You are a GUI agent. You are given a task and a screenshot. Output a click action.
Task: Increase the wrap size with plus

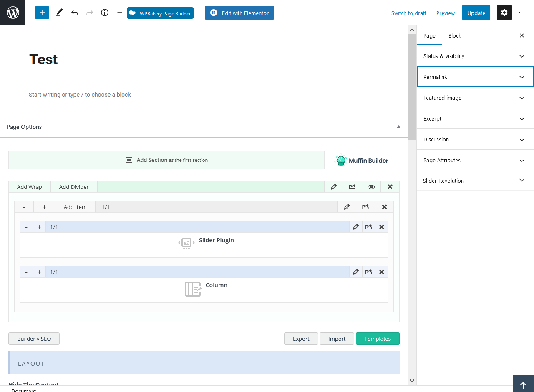tap(44, 207)
